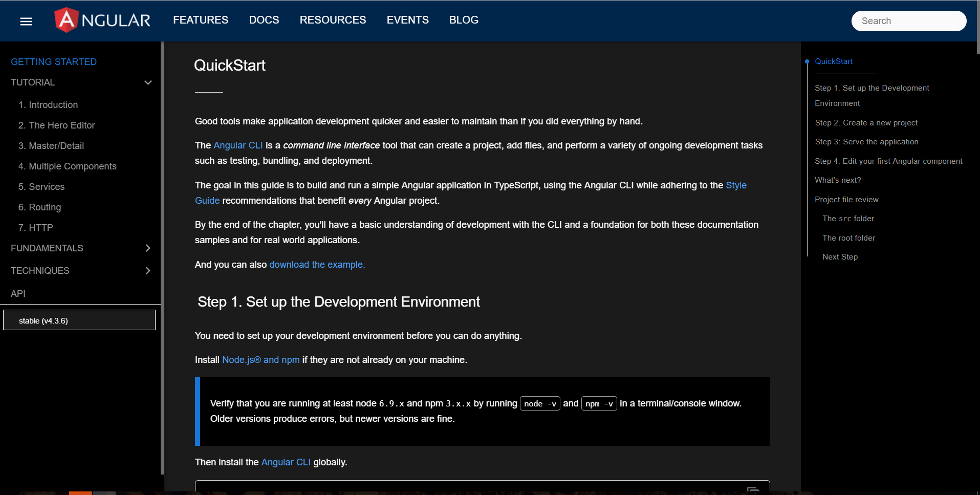
Task: Select the Routing tutorial page
Action: coord(45,207)
